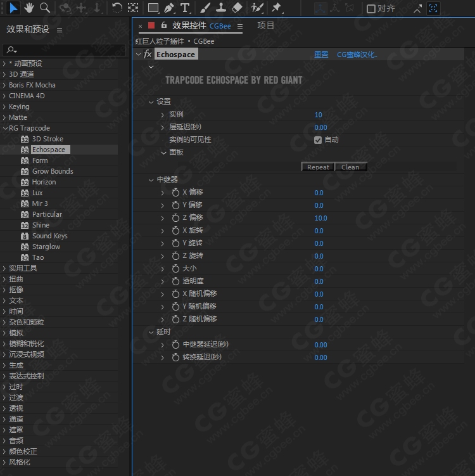Close the Effect Controls panel
This screenshot has width=475, height=476.
point(140,27)
